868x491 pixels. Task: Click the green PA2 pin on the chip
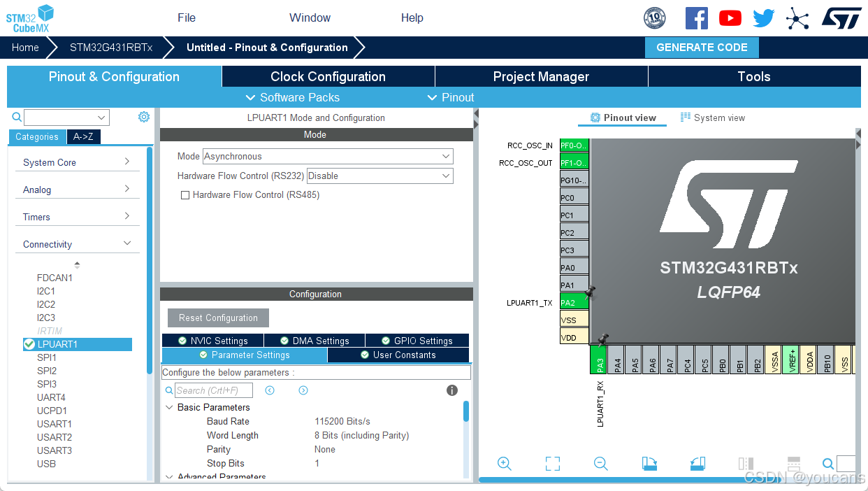coord(574,303)
